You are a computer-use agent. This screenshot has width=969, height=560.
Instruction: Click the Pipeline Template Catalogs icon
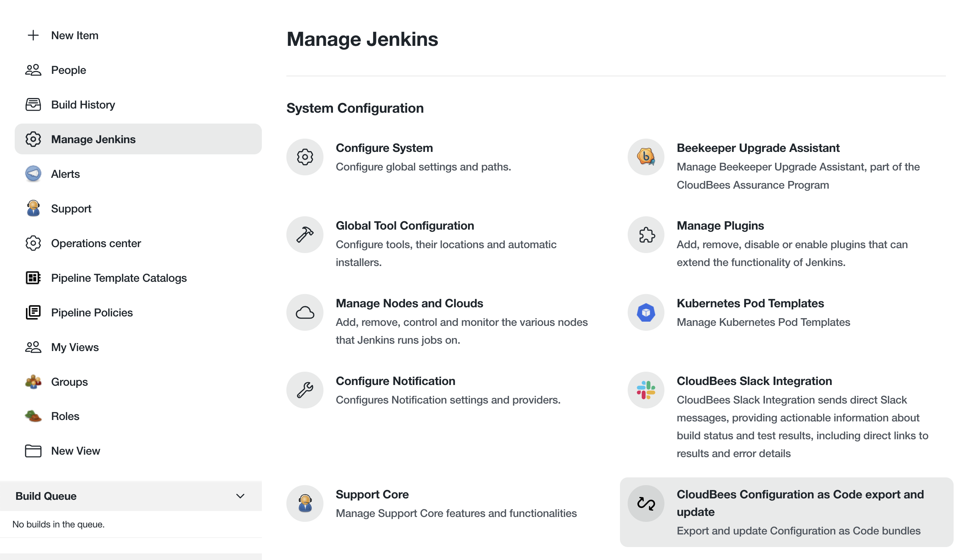pos(33,278)
